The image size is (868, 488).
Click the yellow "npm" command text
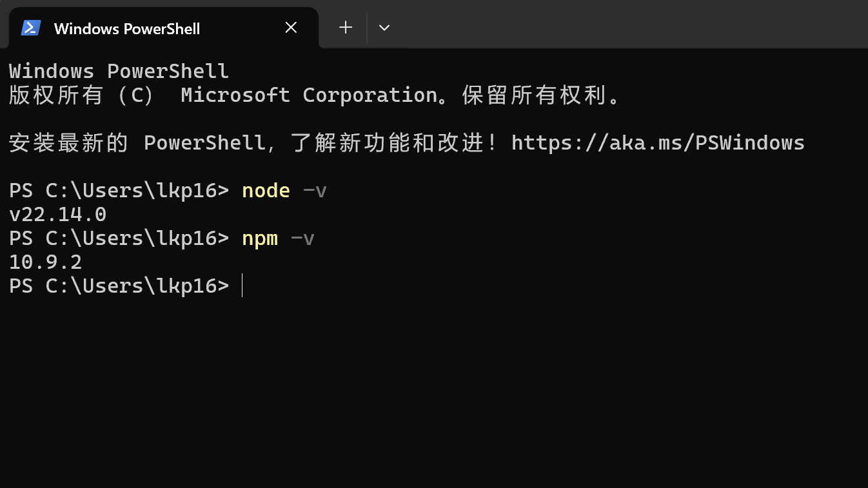[x=260, y=239]
